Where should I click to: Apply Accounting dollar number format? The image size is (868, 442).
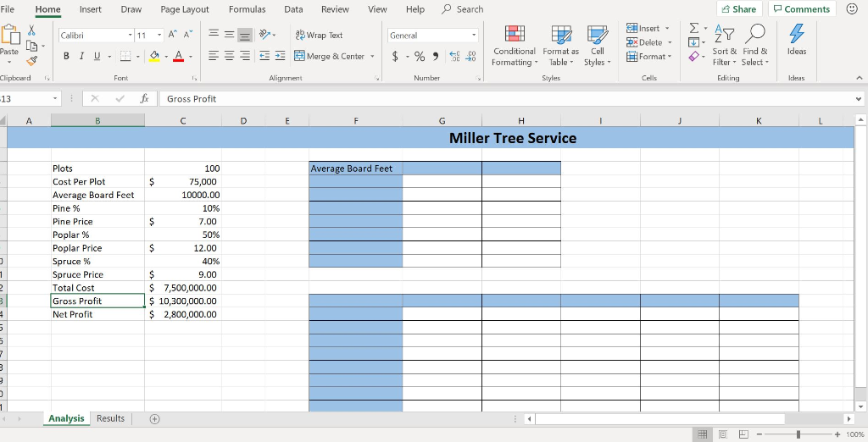395,57
